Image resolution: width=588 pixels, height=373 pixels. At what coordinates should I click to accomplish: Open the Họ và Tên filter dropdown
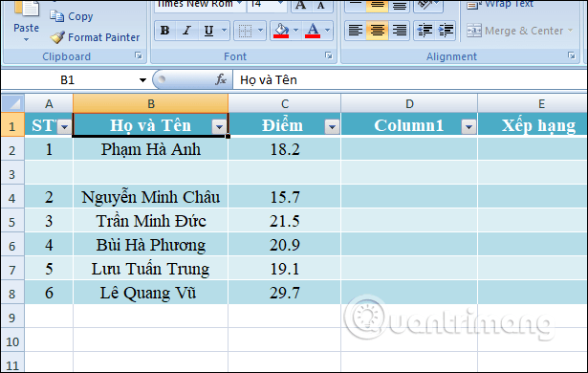219,127
